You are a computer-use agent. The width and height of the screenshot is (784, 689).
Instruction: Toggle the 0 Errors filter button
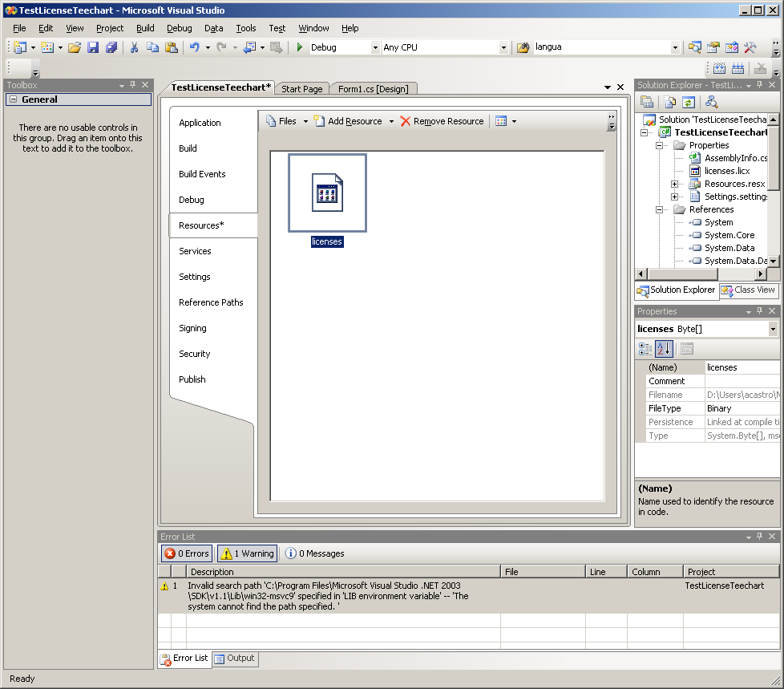(187, 553)
